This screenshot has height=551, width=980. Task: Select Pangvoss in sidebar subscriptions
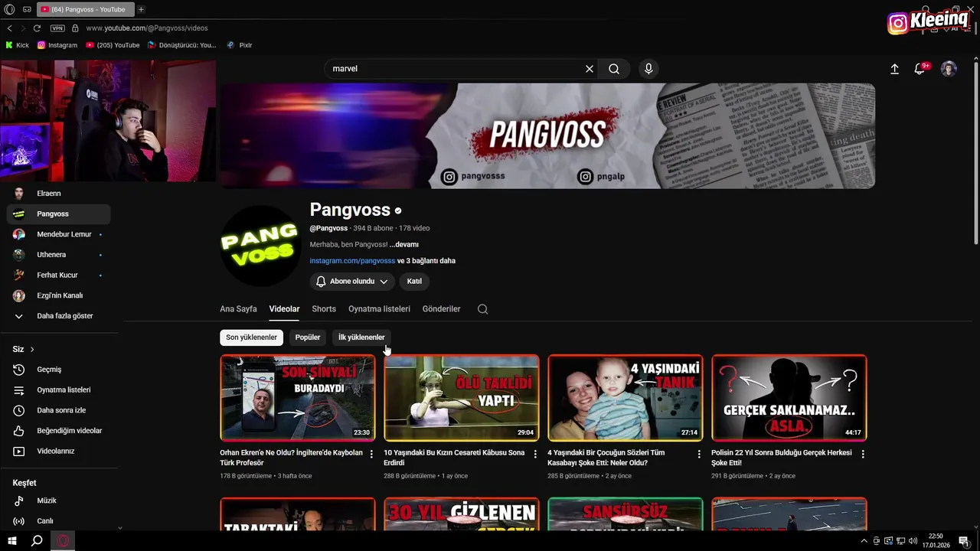tap(58, 214)
